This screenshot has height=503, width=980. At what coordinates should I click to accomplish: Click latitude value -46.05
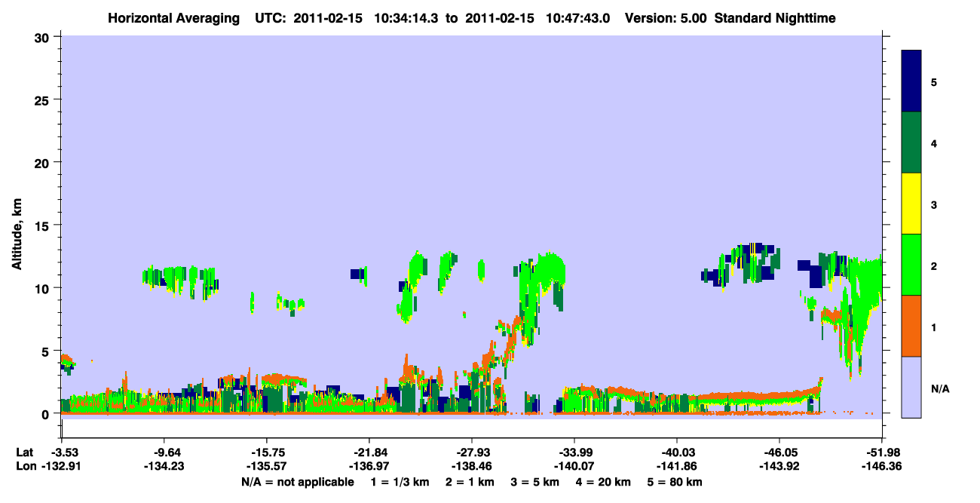779,452
